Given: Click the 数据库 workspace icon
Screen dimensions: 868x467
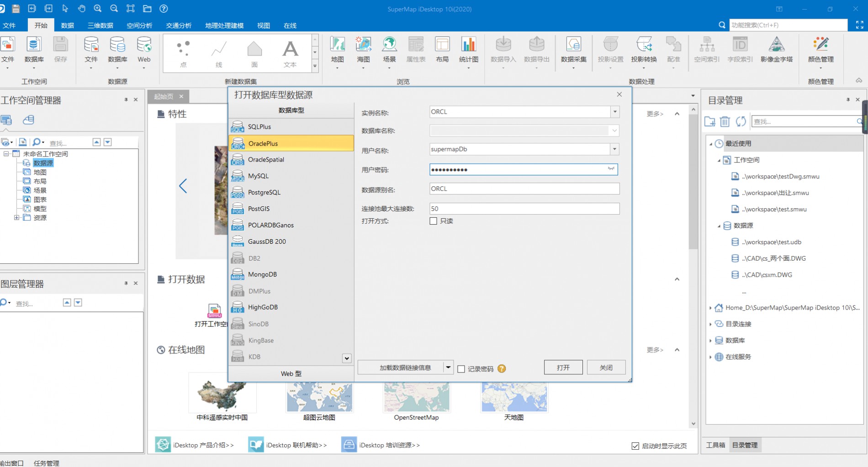Looking at the screenshot, I should (34, 45).
